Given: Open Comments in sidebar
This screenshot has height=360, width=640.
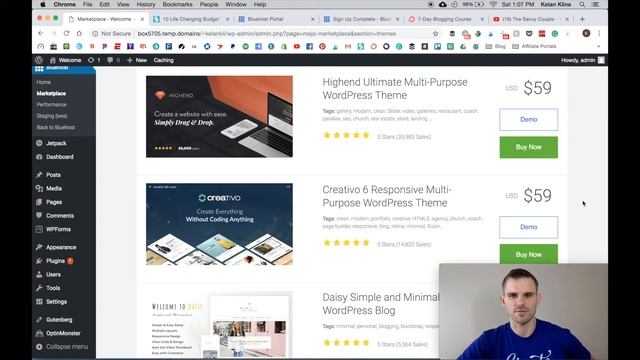Looking at the screenshot, I should (60, 216).
